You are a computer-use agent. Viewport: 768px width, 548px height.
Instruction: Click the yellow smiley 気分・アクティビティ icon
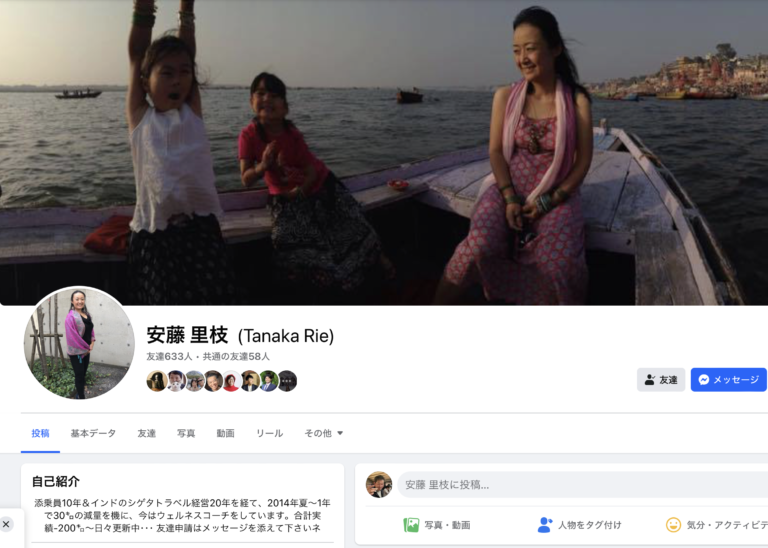pyautogui.click(x=673, y=525)
